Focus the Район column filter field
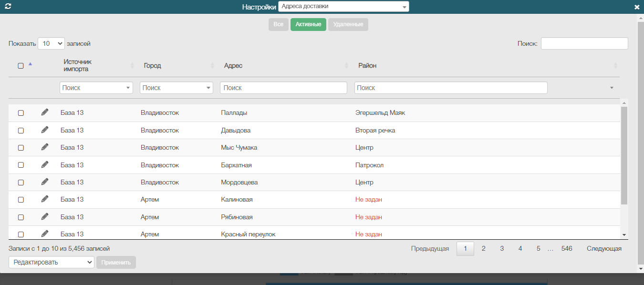This screenshot has width=644, height=285. pos(451,88)
